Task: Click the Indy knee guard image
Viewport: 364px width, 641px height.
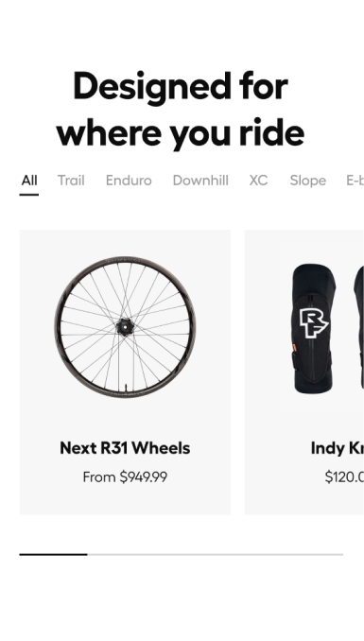Action: point(323,327)
